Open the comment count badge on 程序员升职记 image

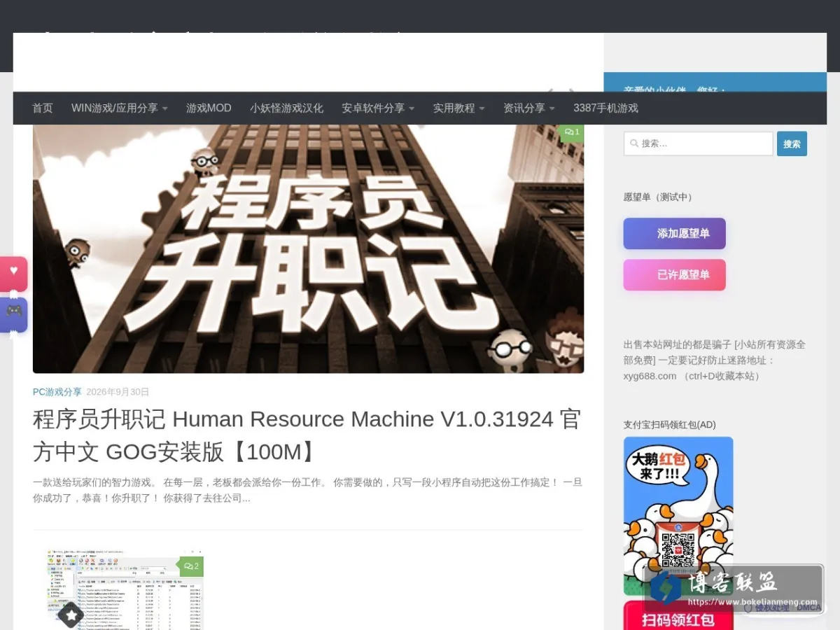pos(572,132)
